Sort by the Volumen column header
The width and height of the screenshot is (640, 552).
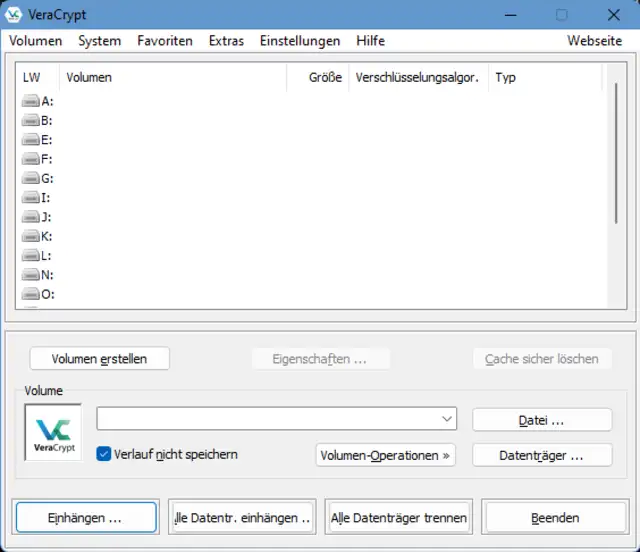[x=173, y=77]
